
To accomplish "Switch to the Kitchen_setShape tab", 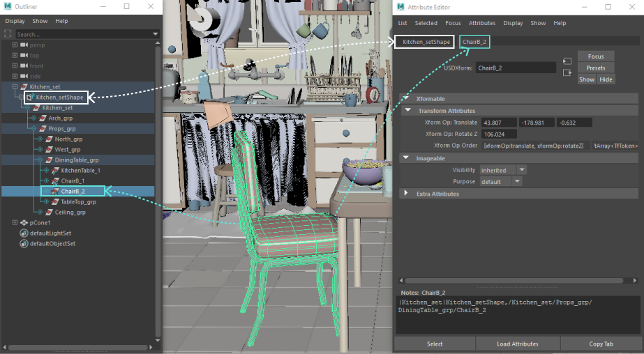I will coord(424,41).
